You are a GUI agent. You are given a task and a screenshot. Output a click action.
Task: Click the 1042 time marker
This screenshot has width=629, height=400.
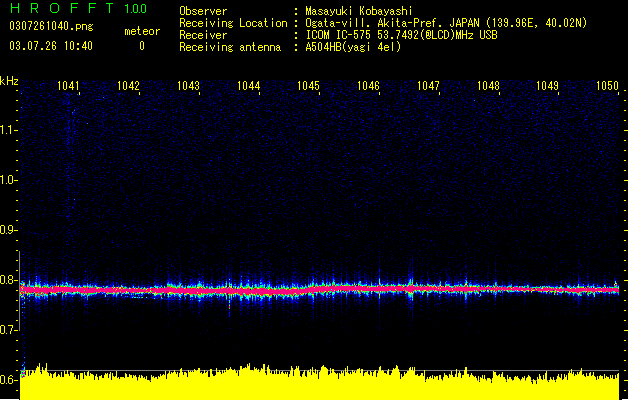[128, 86]
